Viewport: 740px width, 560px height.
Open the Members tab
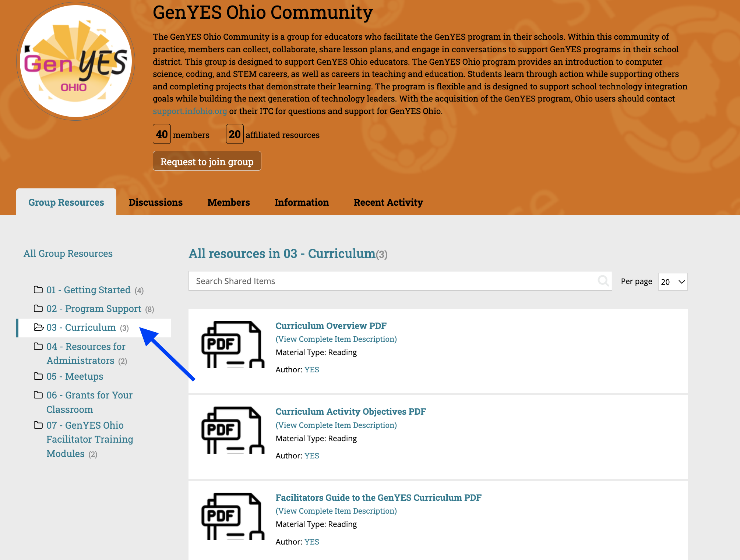tap(229, 202)
